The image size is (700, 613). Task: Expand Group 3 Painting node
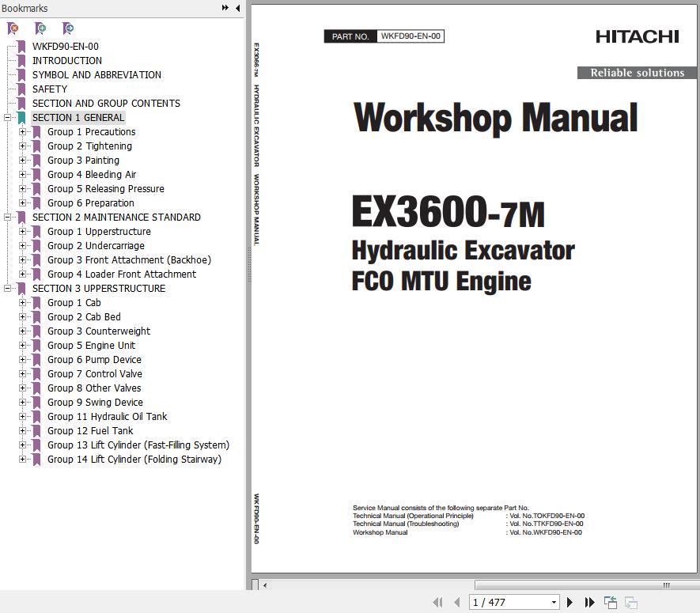pyautogui.click(x=22, y=161)
